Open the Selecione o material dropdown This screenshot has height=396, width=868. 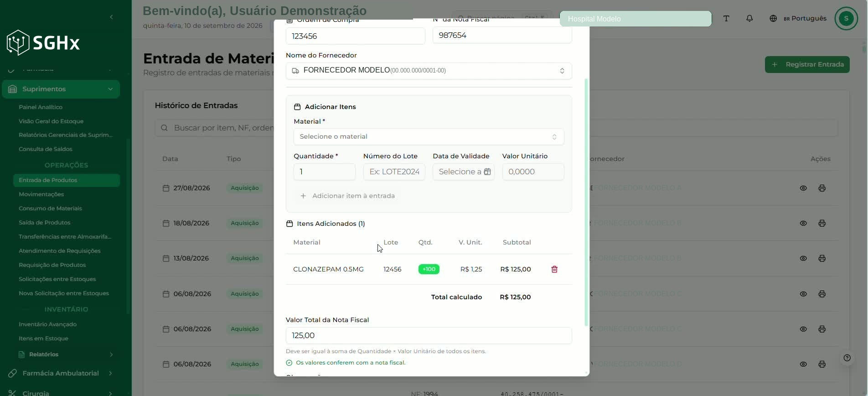(429, 136)
